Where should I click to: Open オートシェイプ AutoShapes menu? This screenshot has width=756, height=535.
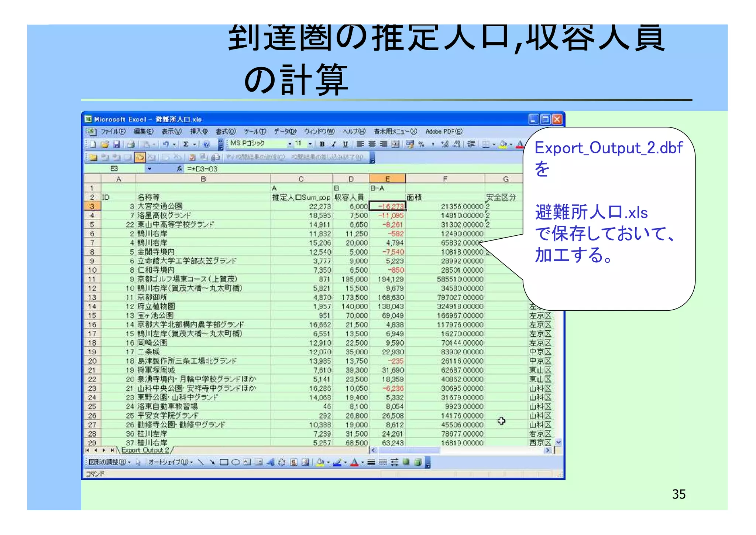point(171,462)
